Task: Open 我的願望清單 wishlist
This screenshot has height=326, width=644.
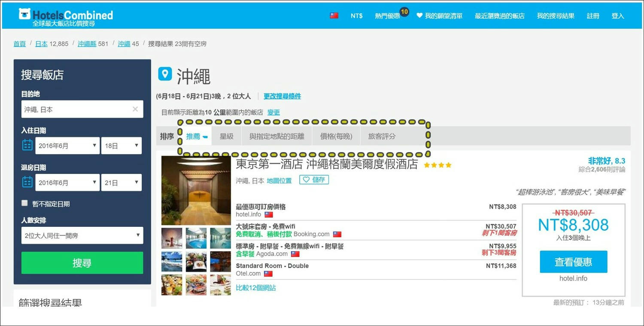Action: [x=440, y=15]
